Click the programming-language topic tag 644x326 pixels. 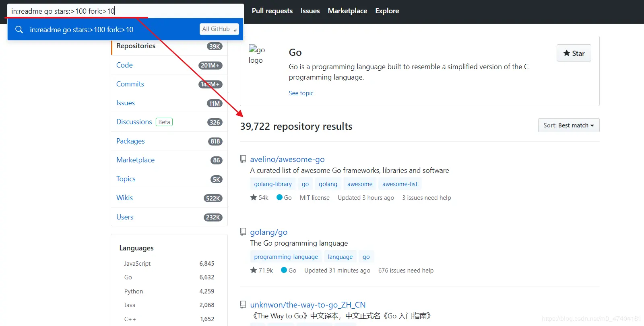coord(286,257)
